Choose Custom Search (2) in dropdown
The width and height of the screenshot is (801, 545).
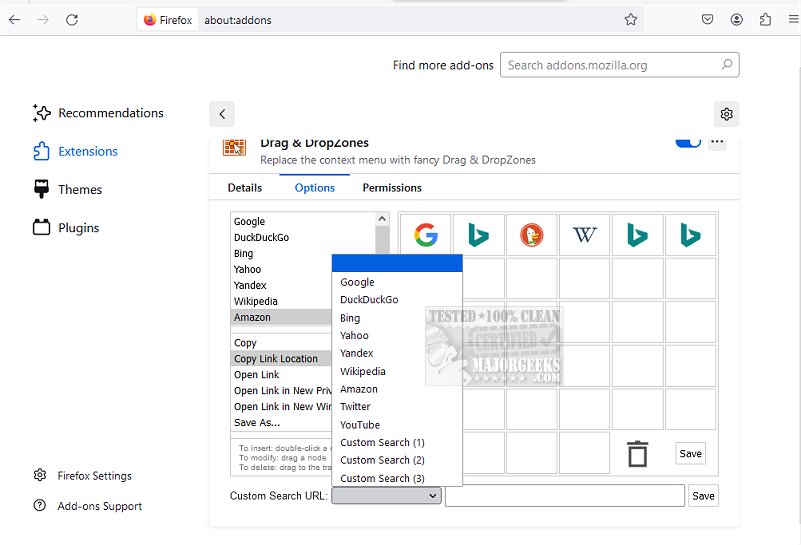pyautogui.click(x=397, y=460)
